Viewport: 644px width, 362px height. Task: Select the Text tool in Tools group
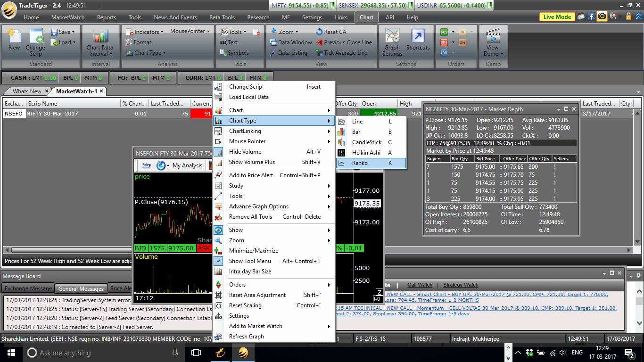pos(229,42)
